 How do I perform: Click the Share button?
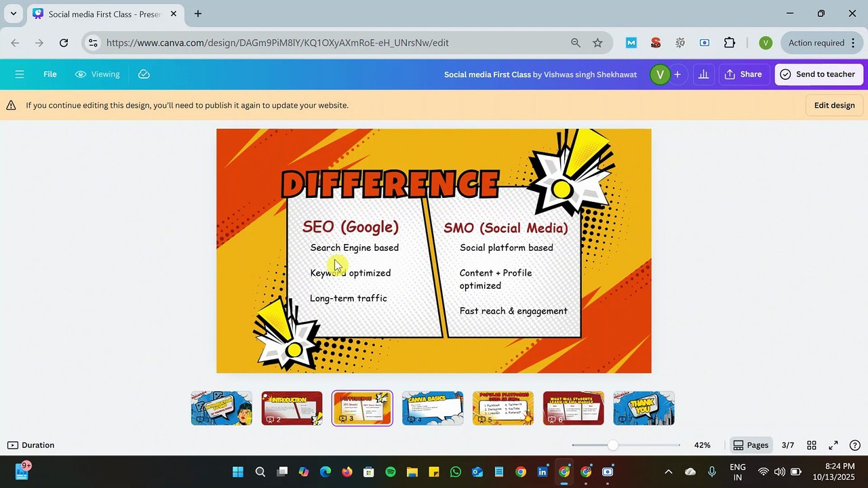(743, 75)
